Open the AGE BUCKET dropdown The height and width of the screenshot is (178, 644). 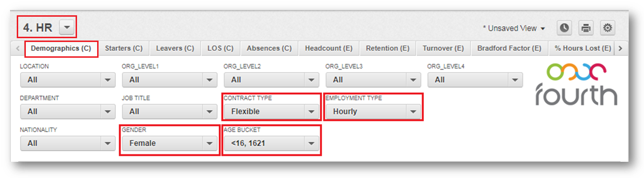point(271,143)
